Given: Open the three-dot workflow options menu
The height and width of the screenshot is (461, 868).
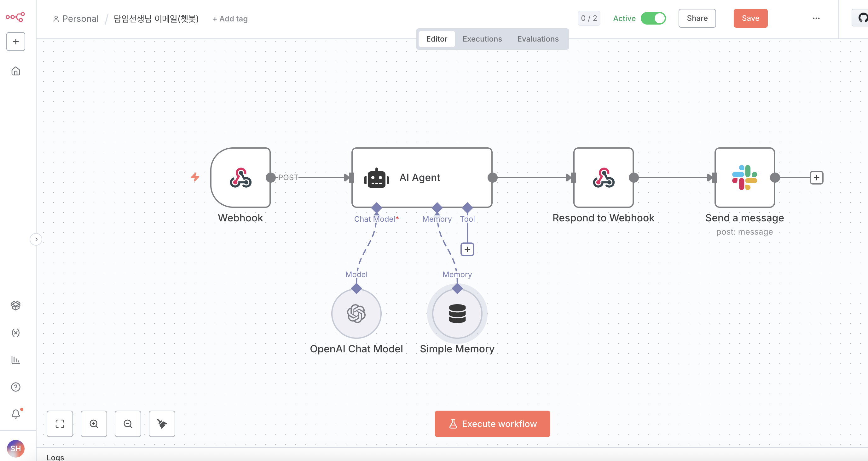Looking at the screenshot, I should pos(816,18).
